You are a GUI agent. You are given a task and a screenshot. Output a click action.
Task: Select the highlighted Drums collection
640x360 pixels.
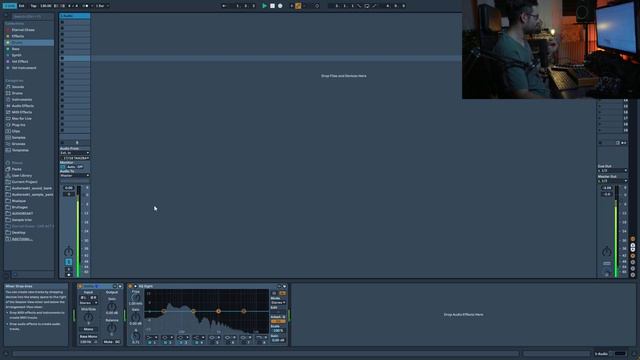pyautogui.click(x=29, y=42)
